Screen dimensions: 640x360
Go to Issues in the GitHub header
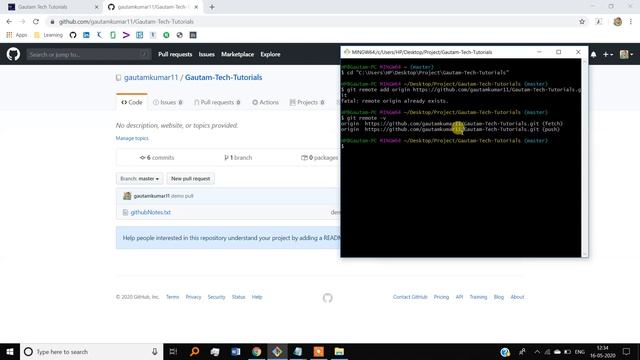point(207,54)
